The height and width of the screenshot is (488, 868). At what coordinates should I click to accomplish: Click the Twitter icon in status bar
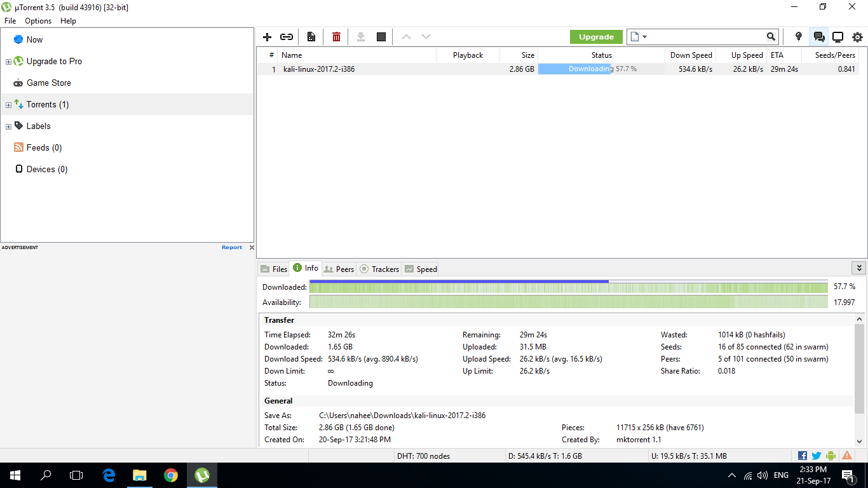pos(817,456)
